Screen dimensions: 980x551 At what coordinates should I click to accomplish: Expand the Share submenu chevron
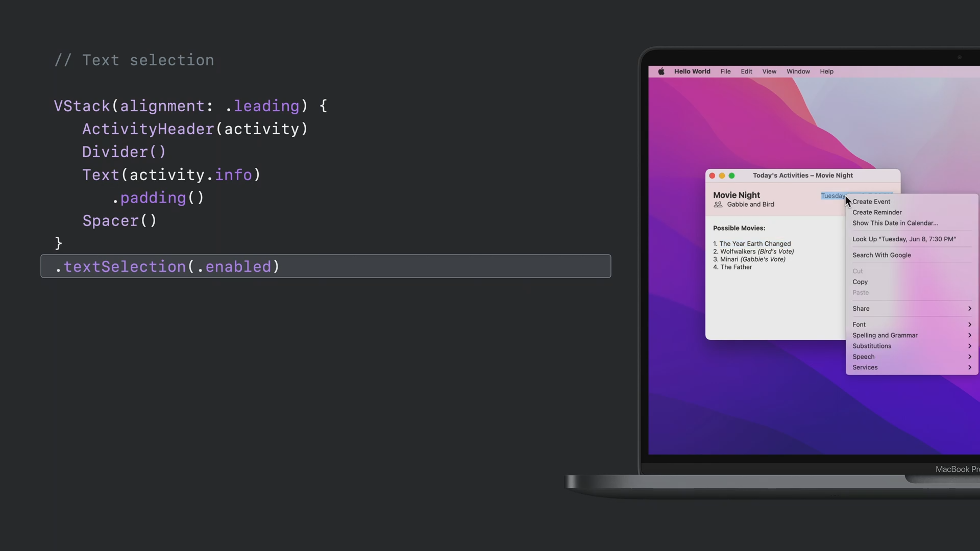pyautogui.click(x=969, y=309)
